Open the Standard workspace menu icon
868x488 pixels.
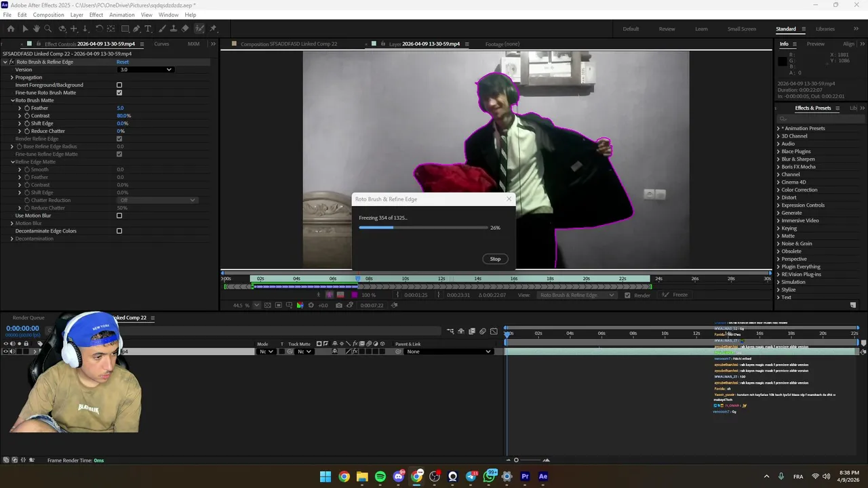(x=804, y=29)
